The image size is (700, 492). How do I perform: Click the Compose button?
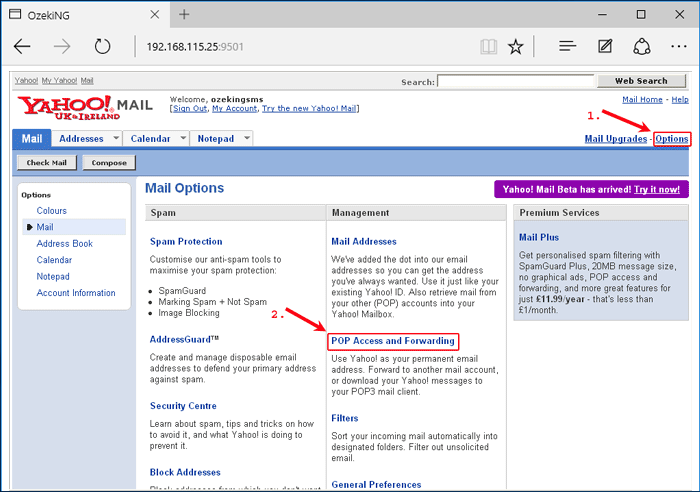(x=109, y=163)
